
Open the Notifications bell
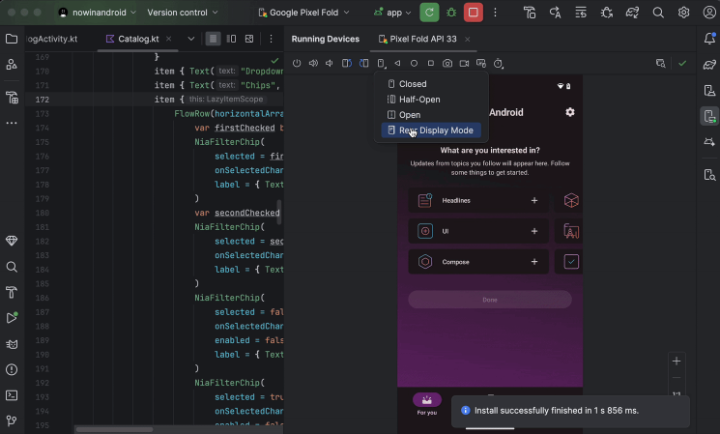point(709,39)
